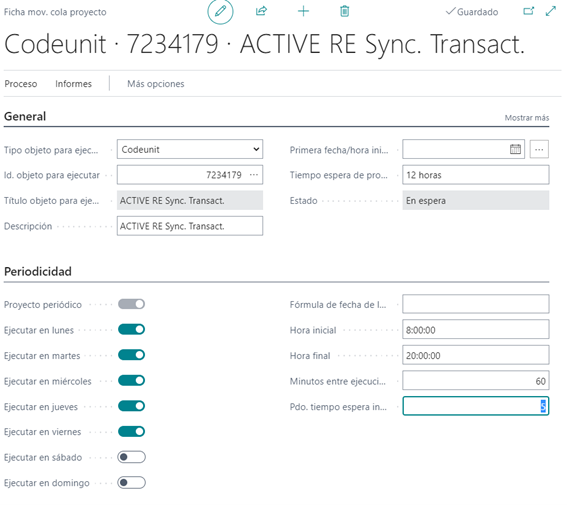Open Tipo objeto Codeunit dropdown

(190, 149)
